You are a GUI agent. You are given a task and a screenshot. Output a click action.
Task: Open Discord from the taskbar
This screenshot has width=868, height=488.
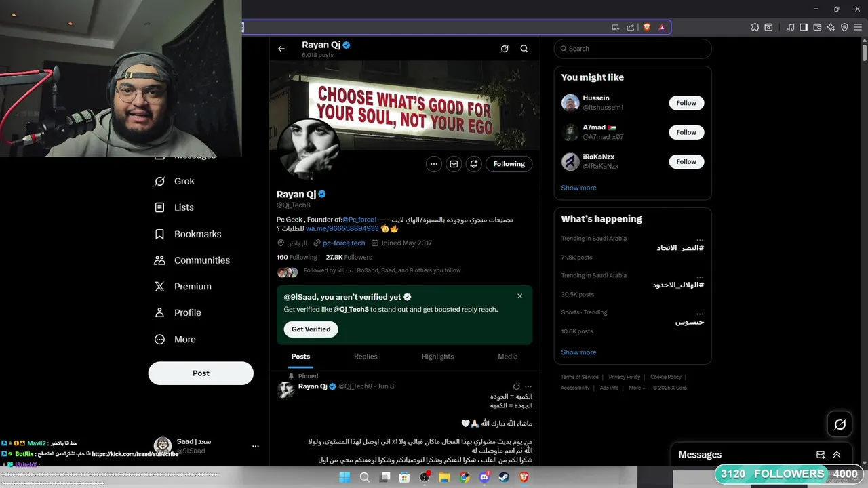(484, 477)
